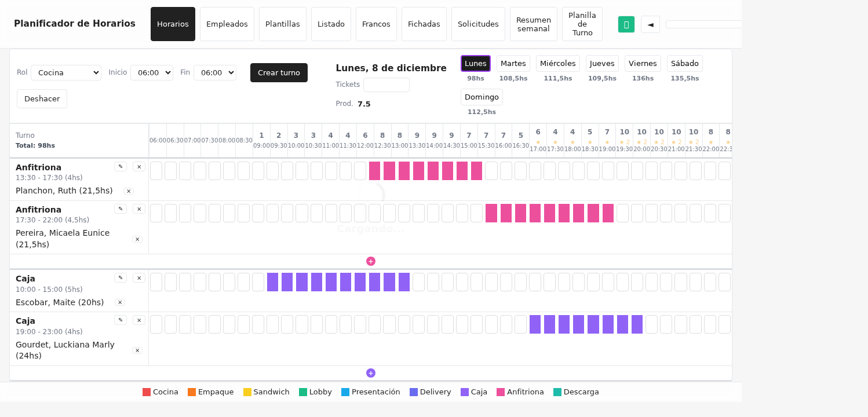
Task: Switch to the Empleados tab
Action: click(x=227, y=24)
